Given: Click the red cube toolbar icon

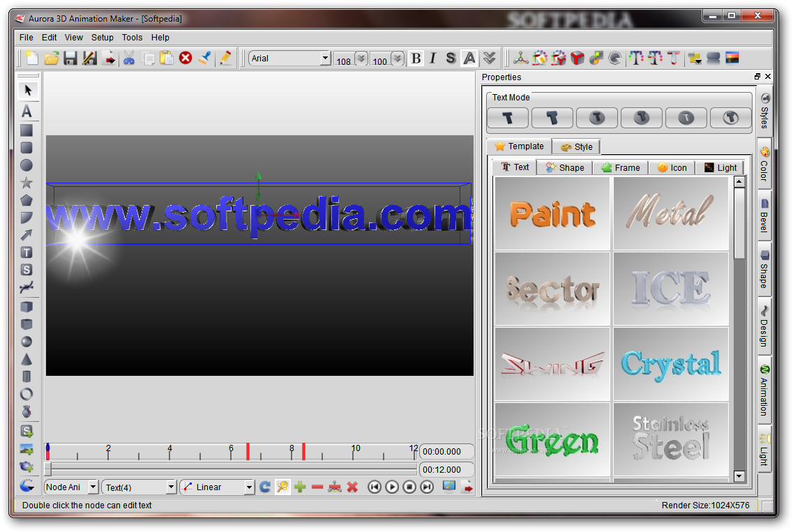Looking at the screenshot, I should [577, 58].
